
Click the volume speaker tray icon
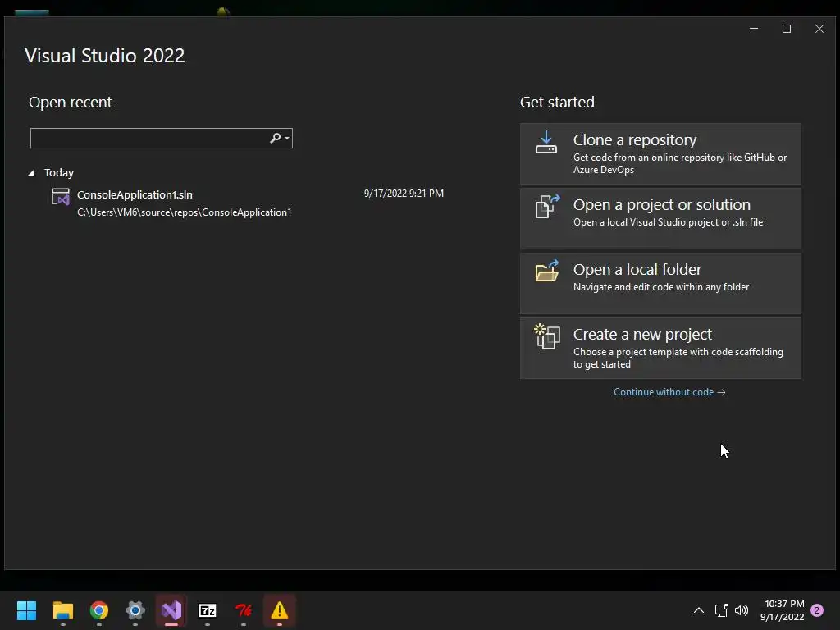click(742, 610)
